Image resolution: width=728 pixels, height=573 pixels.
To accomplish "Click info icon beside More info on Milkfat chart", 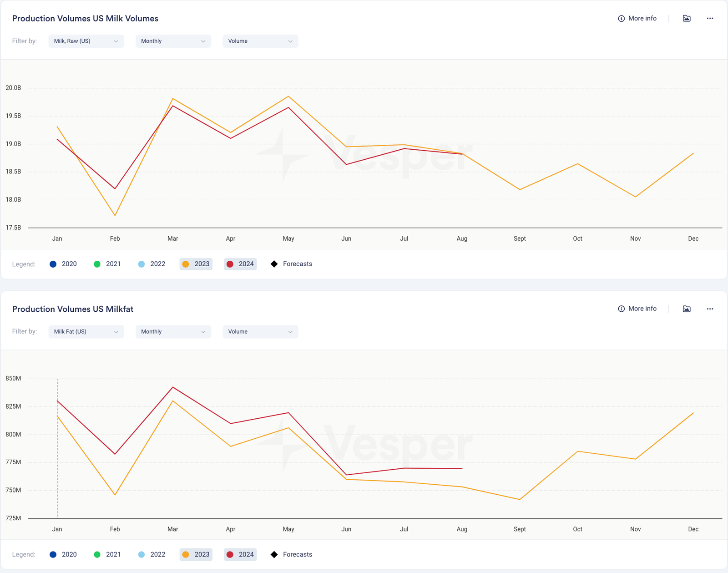I will click(621, 309).
